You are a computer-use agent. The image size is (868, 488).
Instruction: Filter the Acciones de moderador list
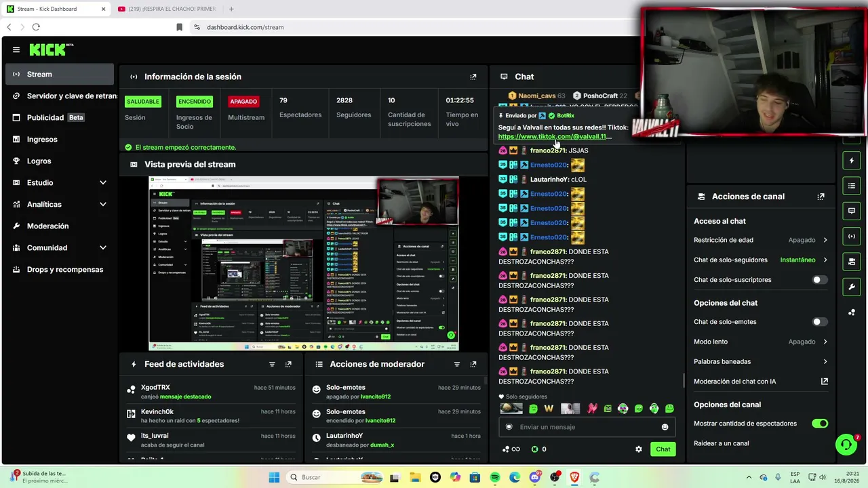pyautogui.click(x=456, y=364)
